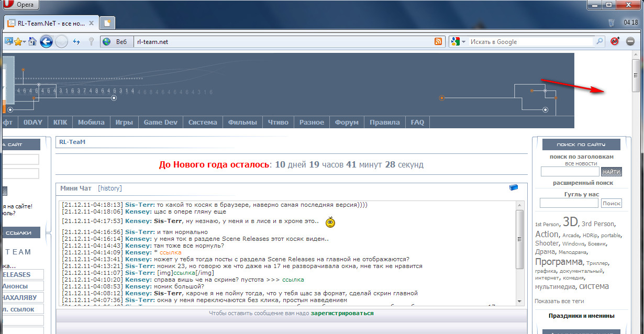Click the magnifier search button in toolbar
Screen dimensions: 644x334
[599, 41]
